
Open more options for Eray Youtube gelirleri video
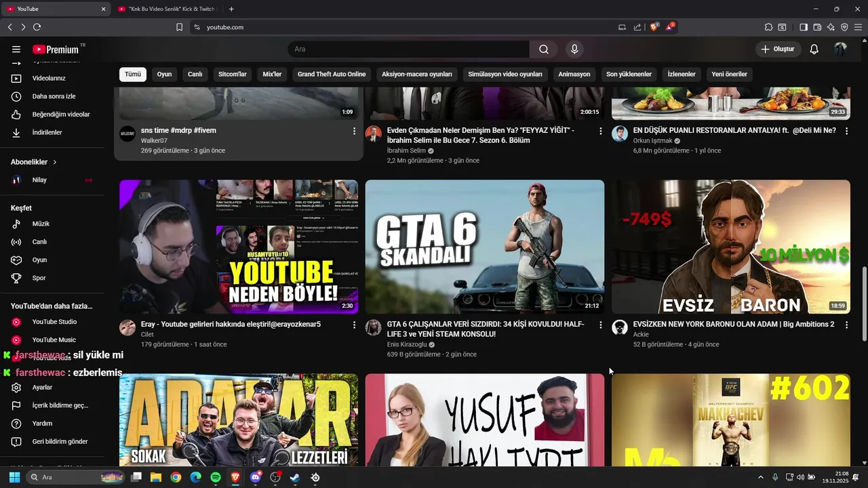click(x=354, y=325)
